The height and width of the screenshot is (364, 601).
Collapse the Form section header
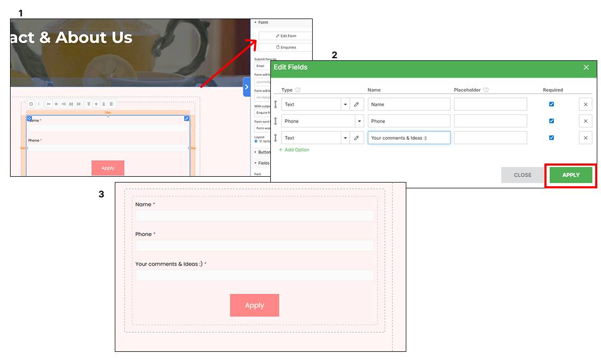(x=263, y=23)
